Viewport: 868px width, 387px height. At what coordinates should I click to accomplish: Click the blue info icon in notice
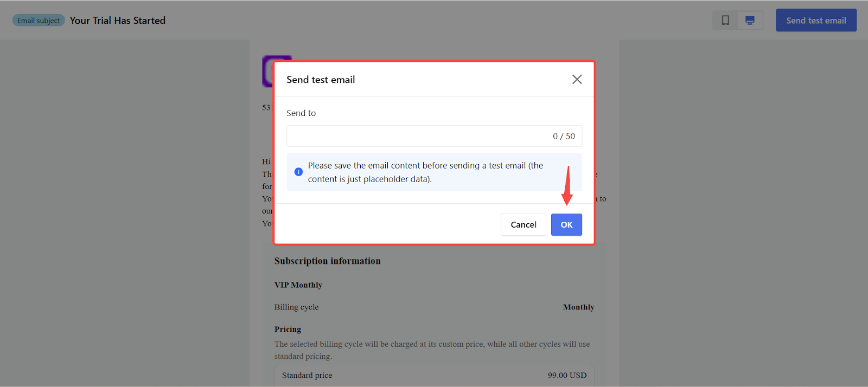pyautogui.click(x=298, y=172)
